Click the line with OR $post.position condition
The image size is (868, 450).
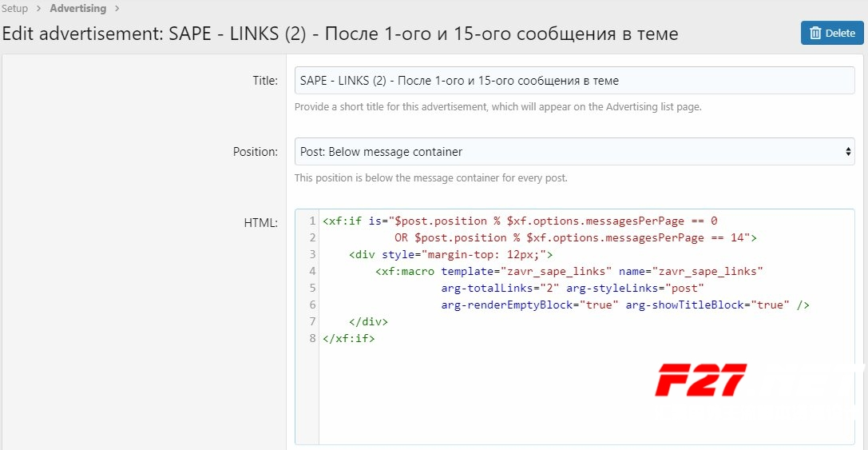(576, 237)
